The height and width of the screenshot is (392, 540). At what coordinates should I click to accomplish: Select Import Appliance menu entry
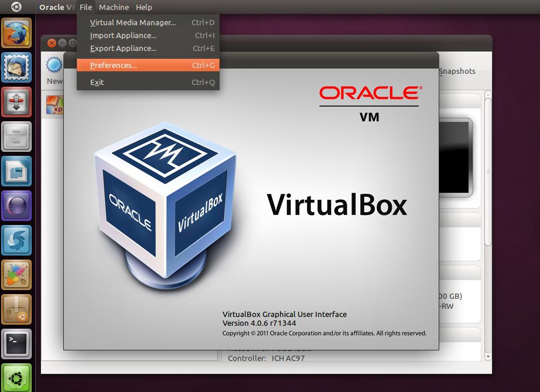click(x=148, y=36)
